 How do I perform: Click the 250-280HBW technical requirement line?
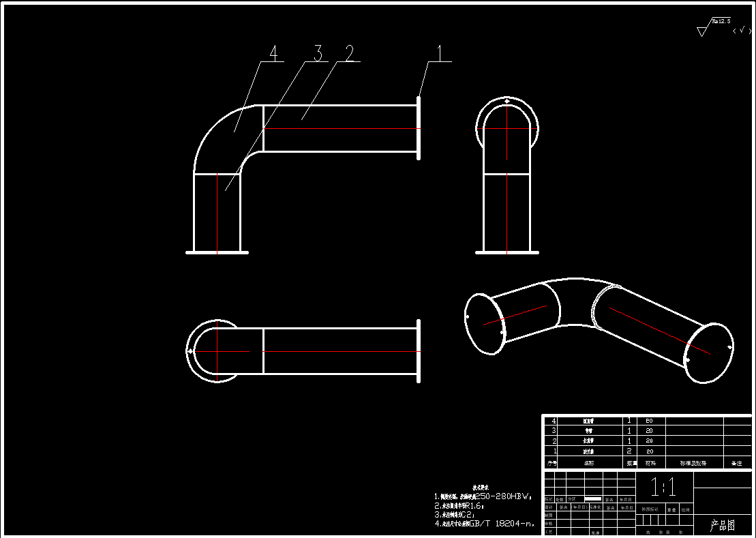[x=483, y=496]
